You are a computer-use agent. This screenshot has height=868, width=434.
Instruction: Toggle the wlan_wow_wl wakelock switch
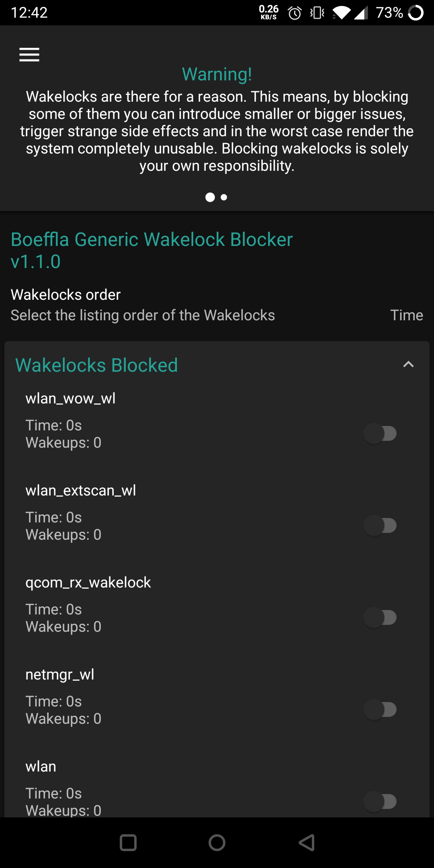point(380,434)
